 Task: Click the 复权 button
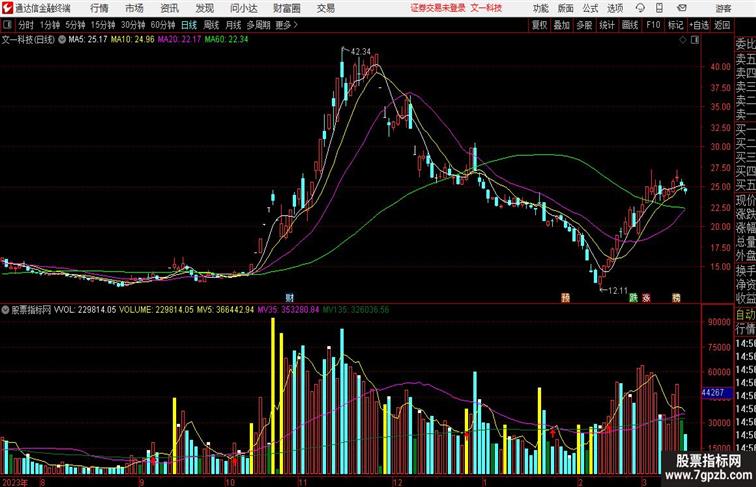(x=540, y=25)
